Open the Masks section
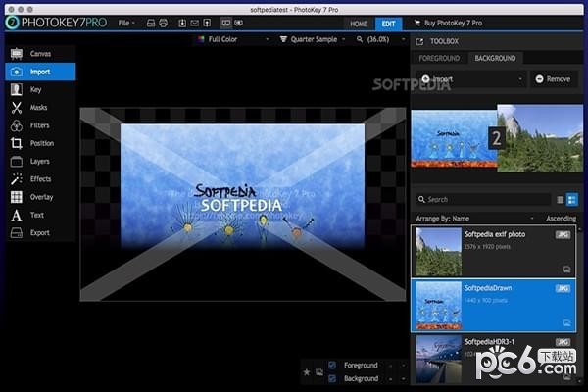Viewport: 588px width, 392px height. (40, 107)
